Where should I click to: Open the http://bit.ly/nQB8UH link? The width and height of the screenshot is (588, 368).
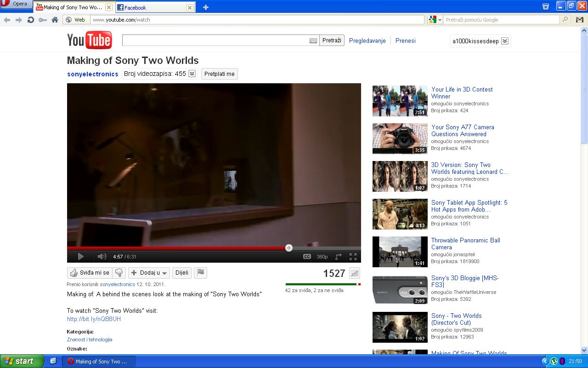tap(94, 319)
